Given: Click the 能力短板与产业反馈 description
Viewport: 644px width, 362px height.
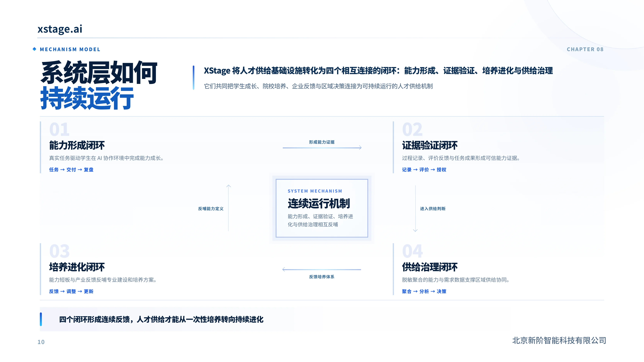Looking at the screenshot, I should 103,280.
